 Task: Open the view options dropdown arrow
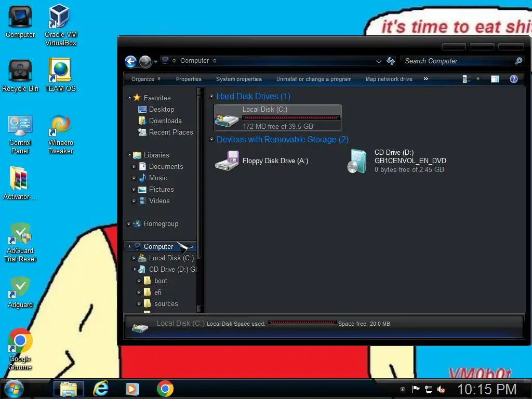click(x=478, y=79)
